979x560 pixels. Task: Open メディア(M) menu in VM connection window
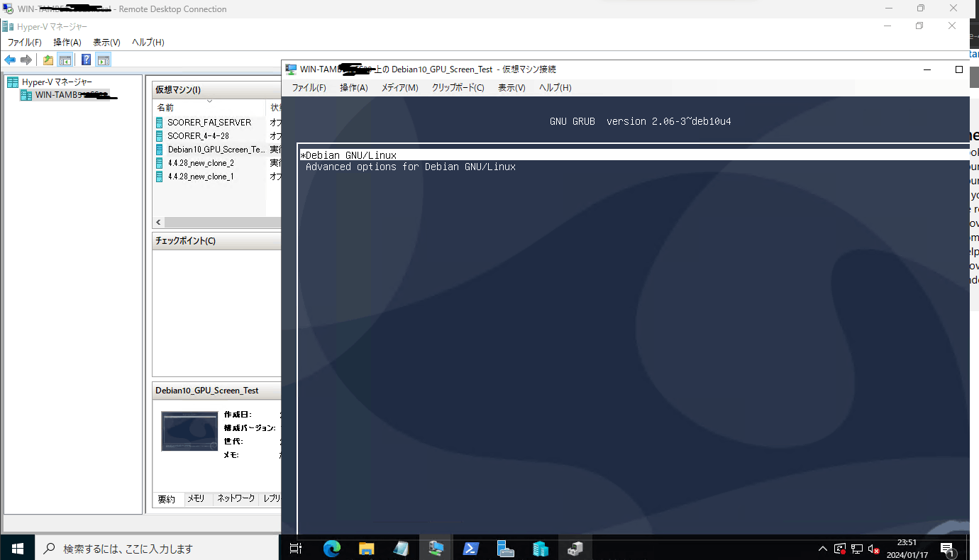coord(400,88)
